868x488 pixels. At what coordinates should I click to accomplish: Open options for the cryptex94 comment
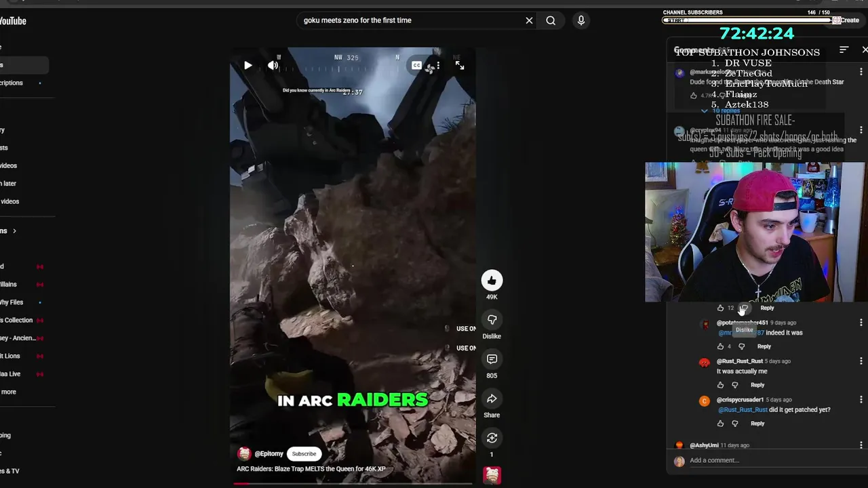click(x=861, y=129)
